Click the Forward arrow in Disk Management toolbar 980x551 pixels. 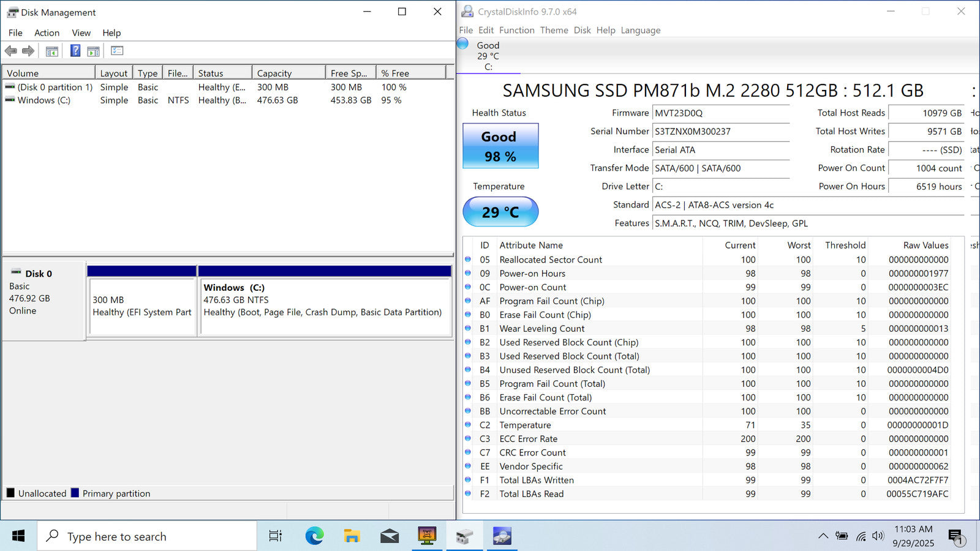coord(28,51)
